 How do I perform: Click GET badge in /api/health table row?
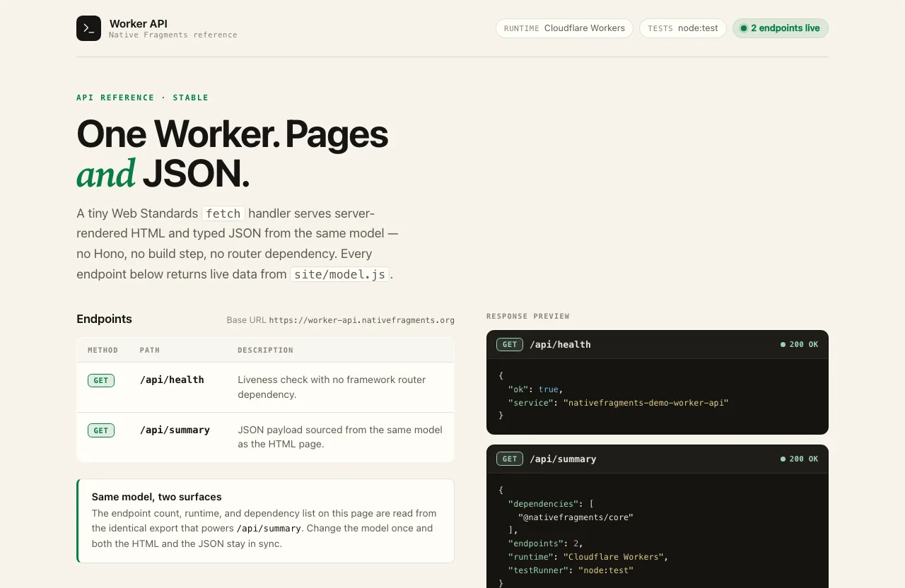pos(101,380)
